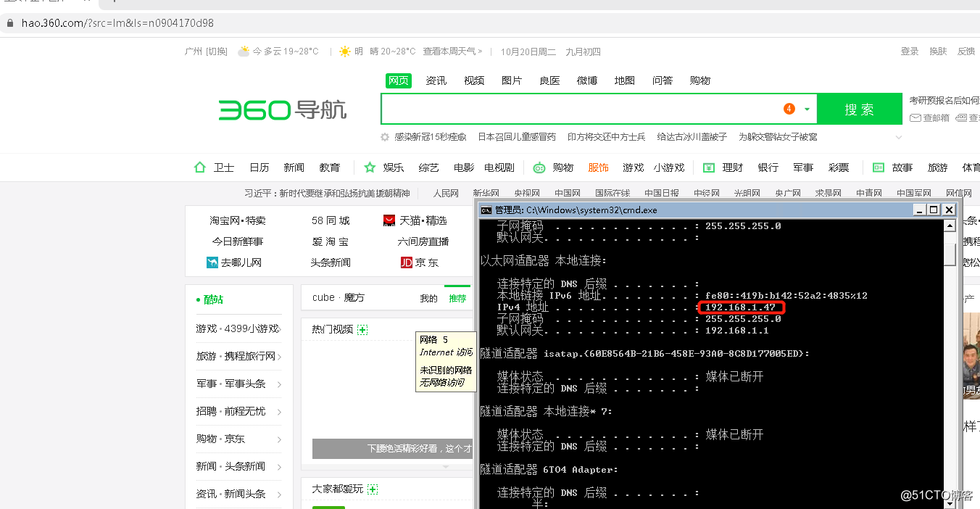Image resolution: width=980 pixels, height=509 pixels.
Task: Click the star icon beside 娱乐
Action: click(x=370, y=167)
